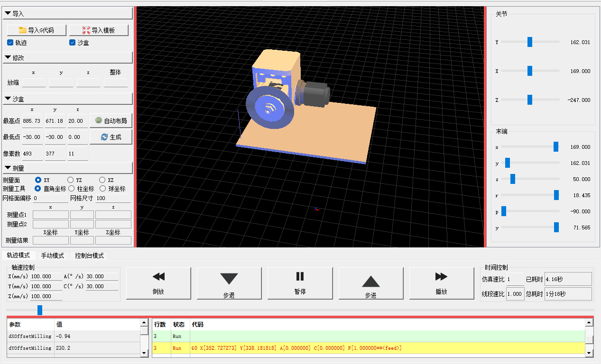Switch to 手动模式 manual mode tab
The height and width of the screenshot is (364, 601).
(x=52, y=255)
